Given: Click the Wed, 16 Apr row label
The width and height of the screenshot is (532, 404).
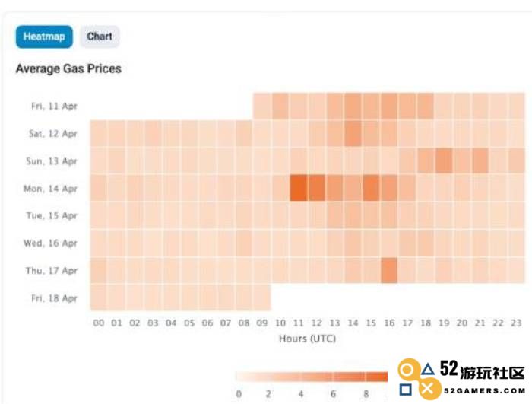Looking at the screenshot, I should tap(51, 243).
